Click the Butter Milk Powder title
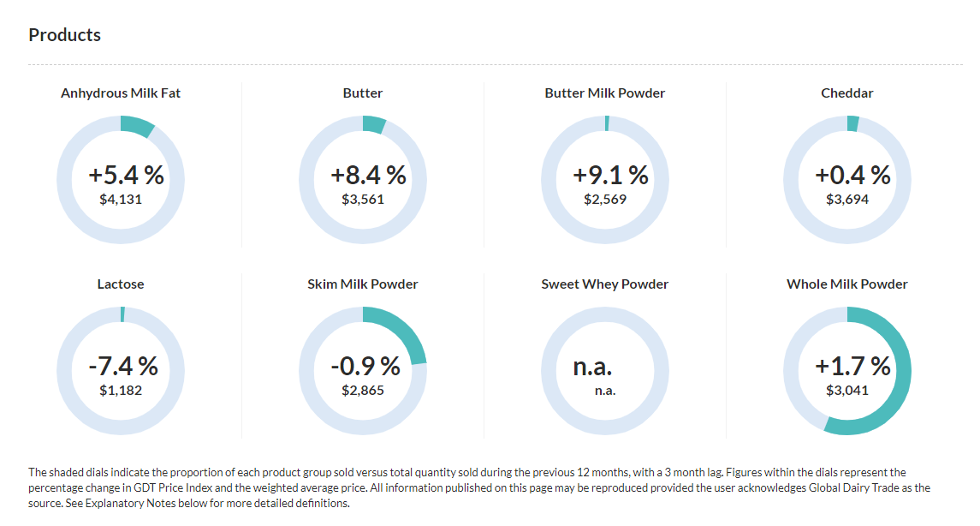This screenshot has height=526, width=980. click(x=604, y=93)
